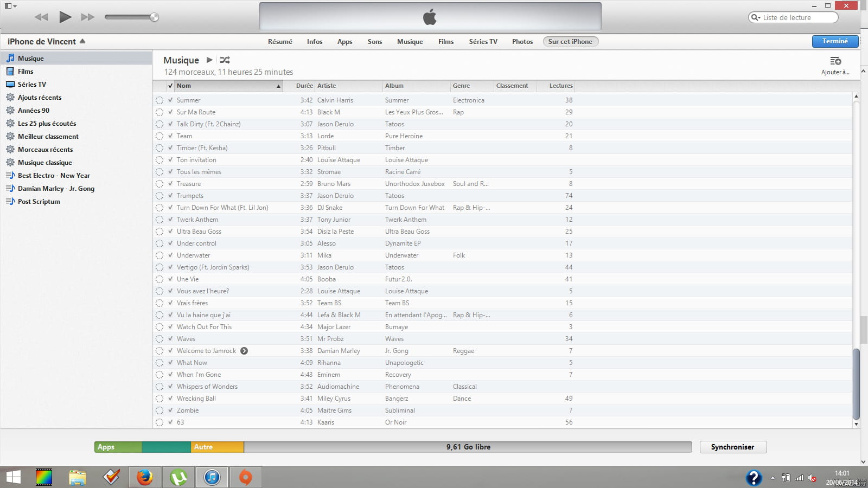Click the Ajouter à icon

(835, 61)
